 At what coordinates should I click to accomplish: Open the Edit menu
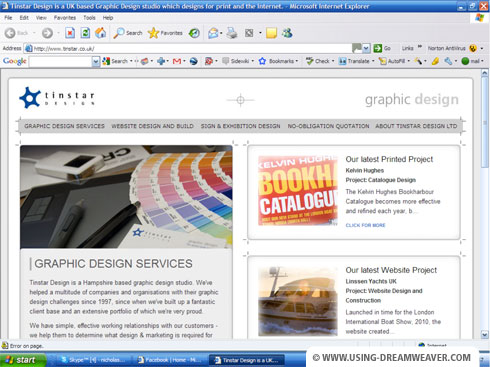coord(24,18)
